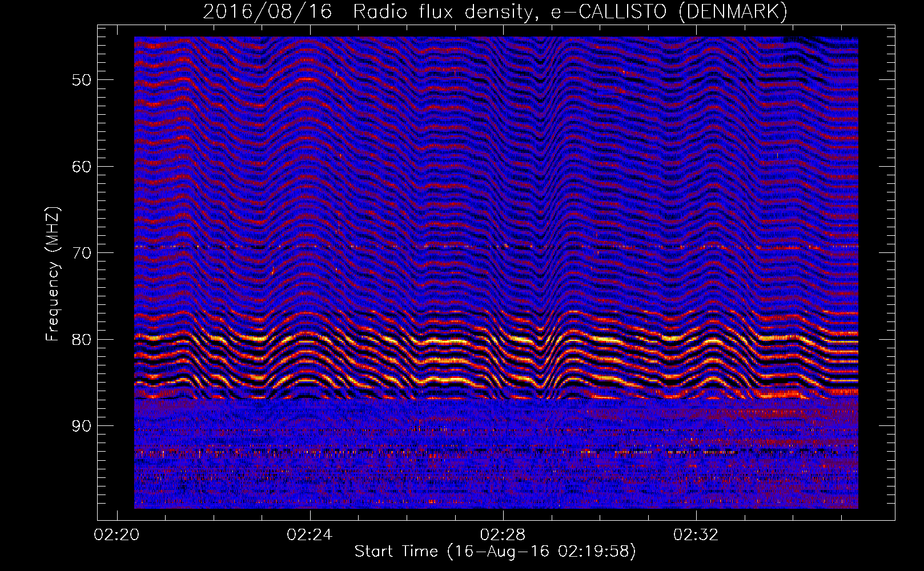Click the 02:20 time tick label
This screenshot has width=924, height=571.
117,535
